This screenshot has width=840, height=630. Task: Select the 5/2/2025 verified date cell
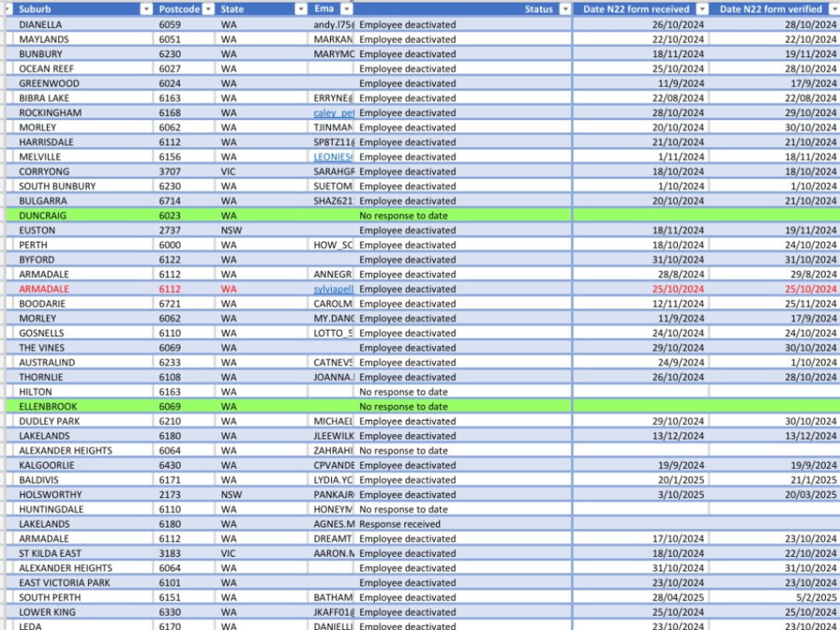coord(774,597)
